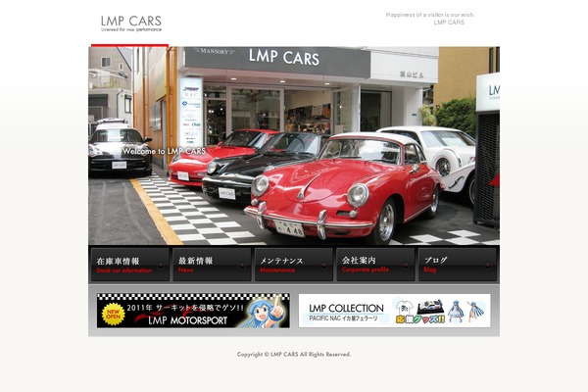Click the 応援グッズ!! text on collection banner
Image resolution: width=588 pixels, height=392 pixels.
pyautogui.click(x=420, y=319)
